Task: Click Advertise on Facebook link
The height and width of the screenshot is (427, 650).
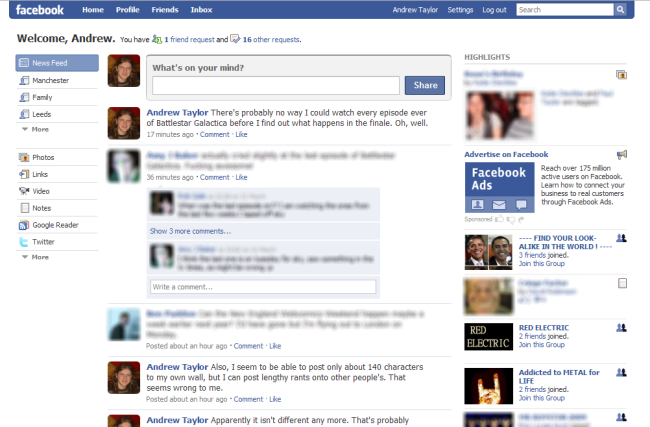Action: pos(506,154)
